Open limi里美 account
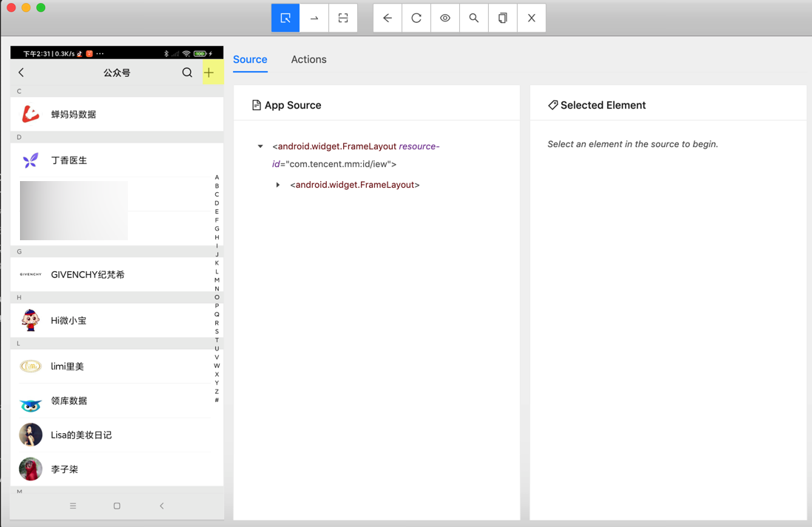 tap(117, 367)
